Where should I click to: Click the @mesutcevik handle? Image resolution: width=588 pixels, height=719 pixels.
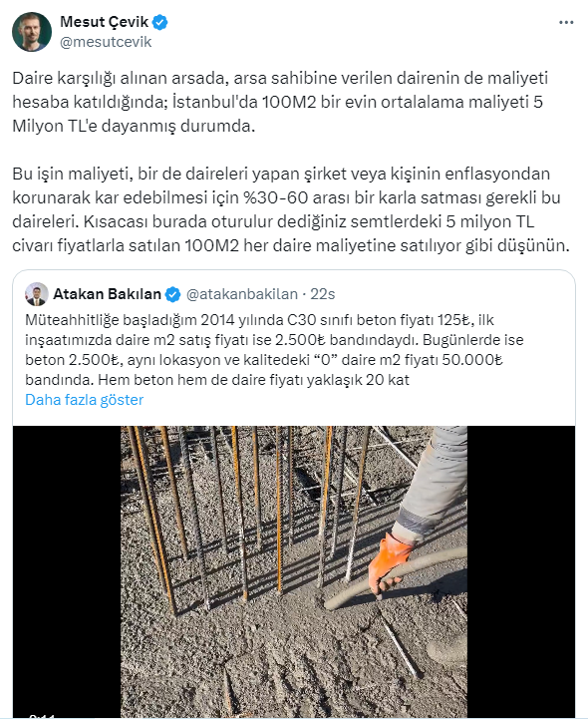106,42
